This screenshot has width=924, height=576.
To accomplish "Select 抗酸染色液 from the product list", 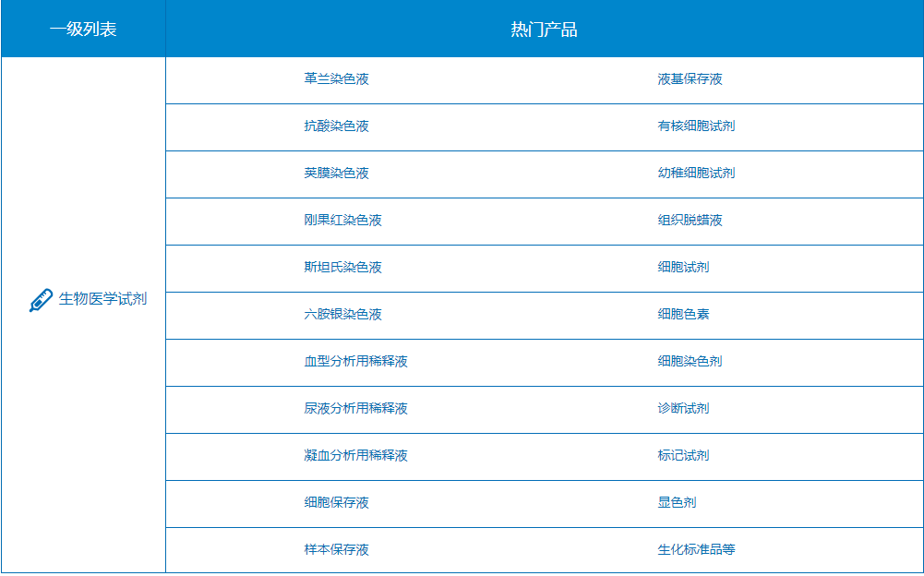I will coord(336,126).
